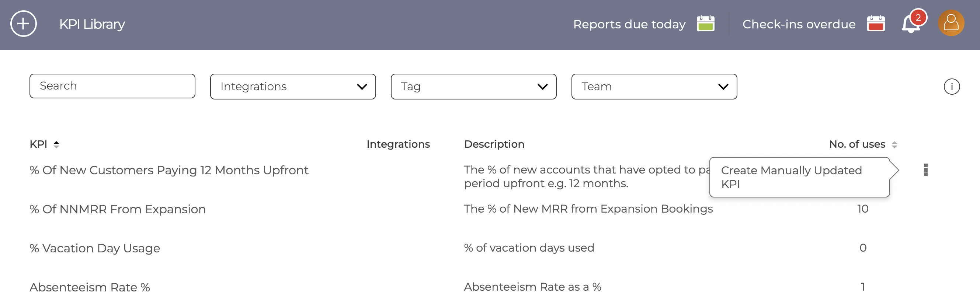980x308 pixels.
Task: Open the user profile avatar
Action: pyautogui.click(x=951, y=23)
